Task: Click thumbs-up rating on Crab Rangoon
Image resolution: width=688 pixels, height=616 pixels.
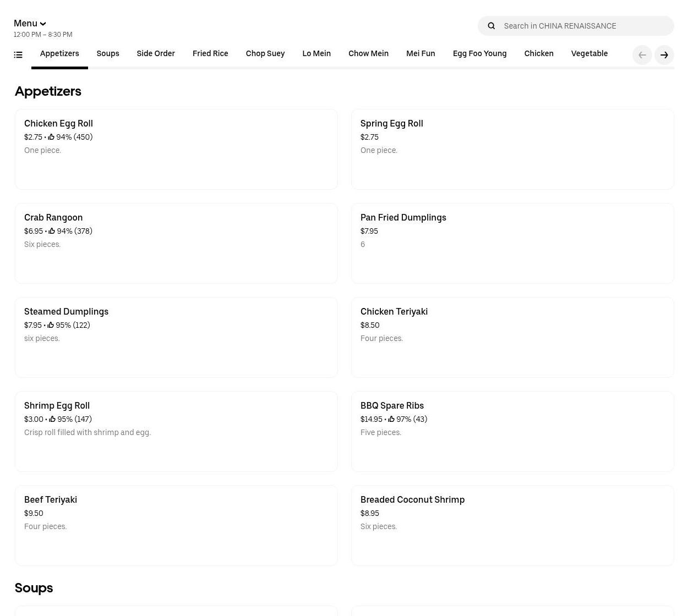Action: [x=52, y=231]
